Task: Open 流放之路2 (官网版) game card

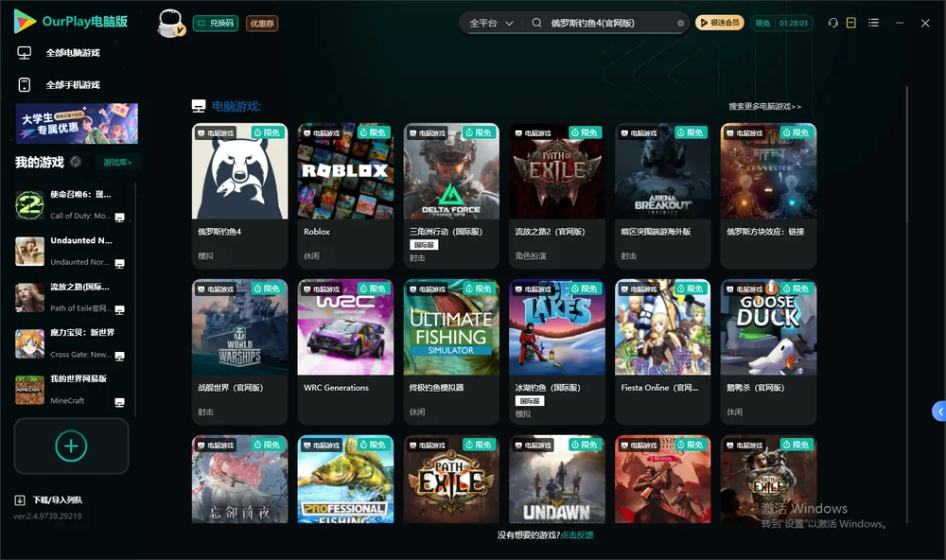Action: pos(557,196)
